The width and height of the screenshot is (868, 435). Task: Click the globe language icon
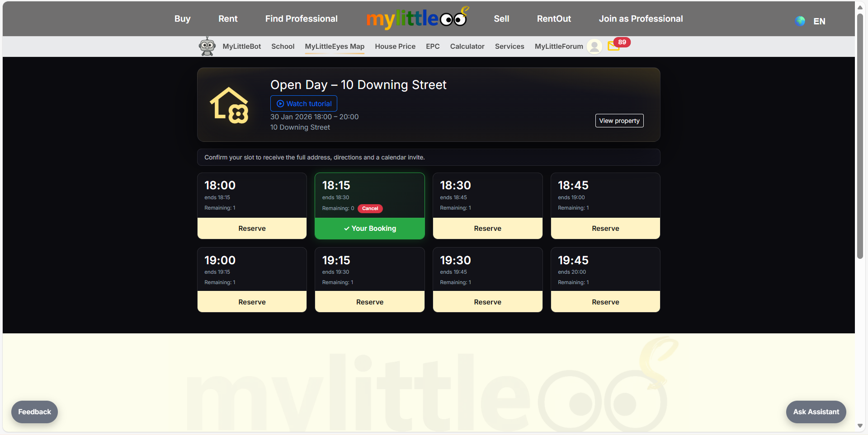tap(800, 21)
